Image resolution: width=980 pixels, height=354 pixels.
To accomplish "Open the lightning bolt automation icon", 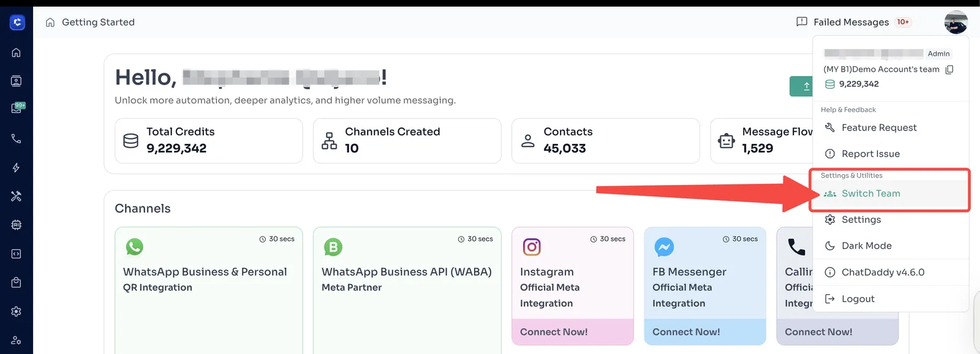I will (17, 168).
